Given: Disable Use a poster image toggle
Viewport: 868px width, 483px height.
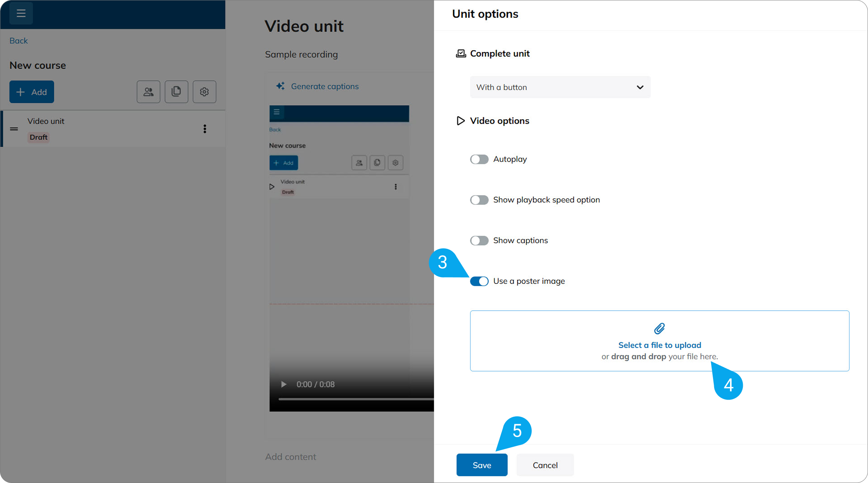Looking at the screenshot, I should (479, 281).
